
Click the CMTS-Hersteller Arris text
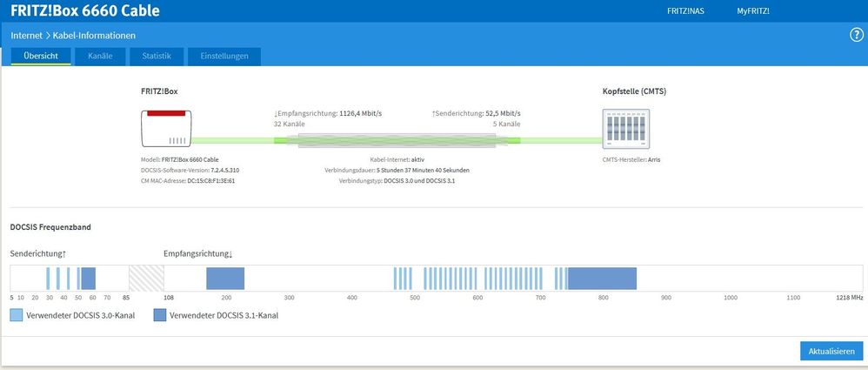click(x=631, y=159)
